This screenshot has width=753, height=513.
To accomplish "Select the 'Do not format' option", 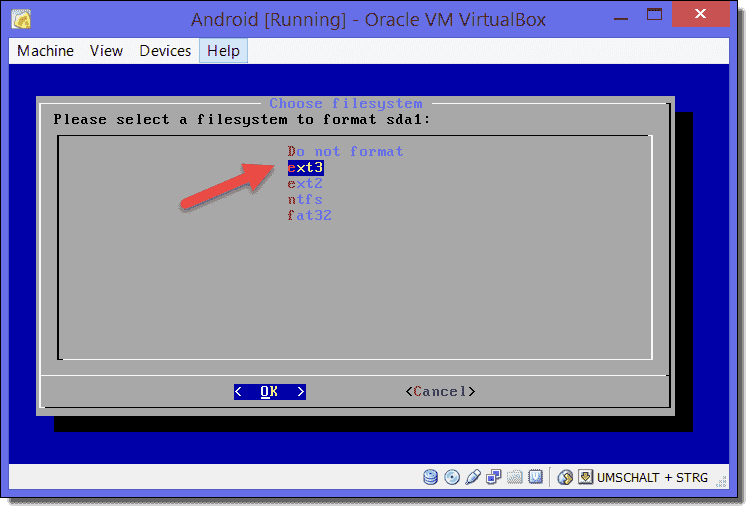I will pos(345,151).
